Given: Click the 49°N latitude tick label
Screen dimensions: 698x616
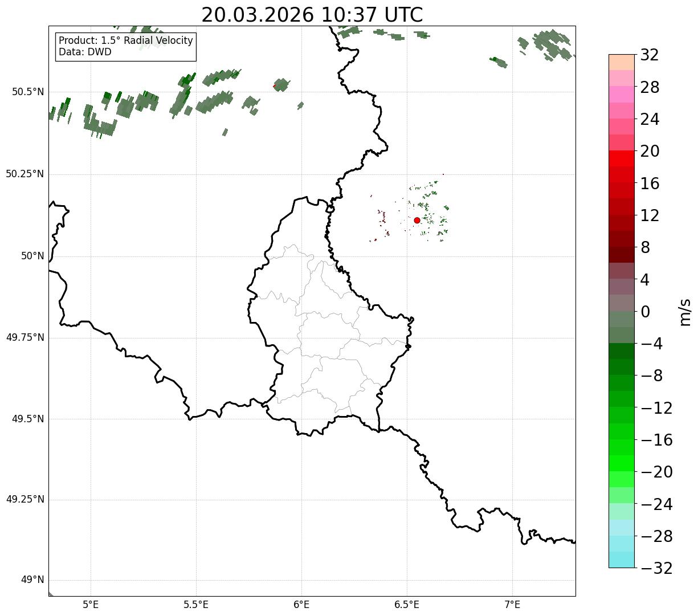Looking at the screenshot, I should point(32,580).
